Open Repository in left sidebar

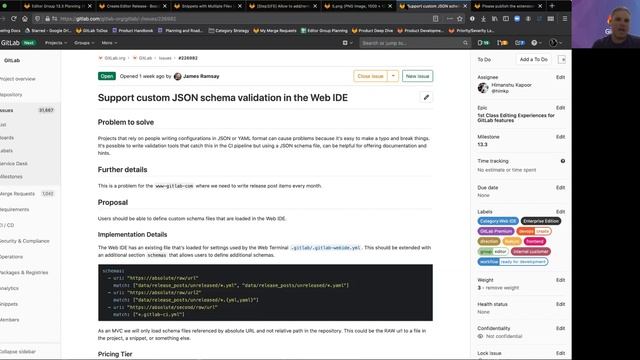click(11, 95)
